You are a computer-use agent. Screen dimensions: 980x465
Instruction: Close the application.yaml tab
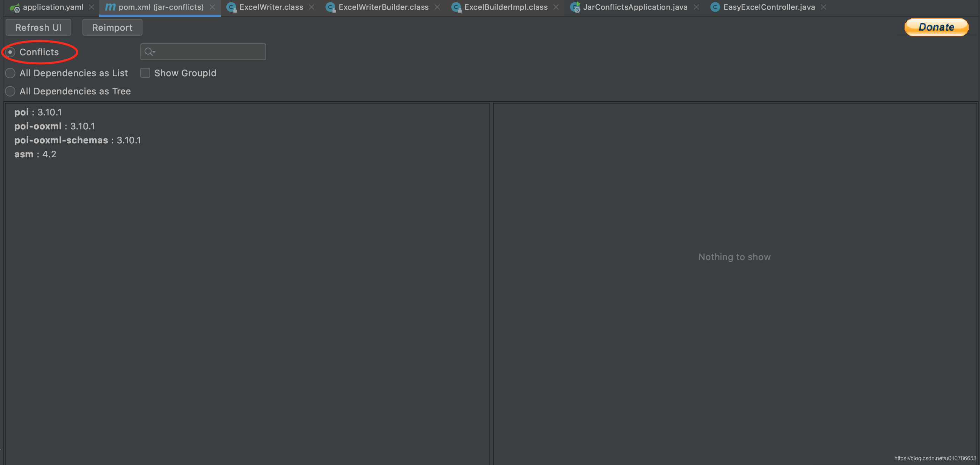pyautogui.click(x=91, y=7)
